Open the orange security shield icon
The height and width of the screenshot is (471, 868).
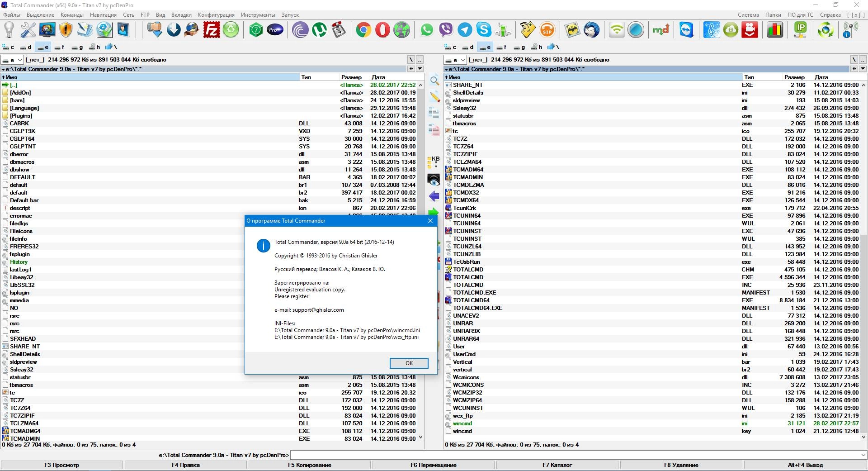click(x=66, y=30)
